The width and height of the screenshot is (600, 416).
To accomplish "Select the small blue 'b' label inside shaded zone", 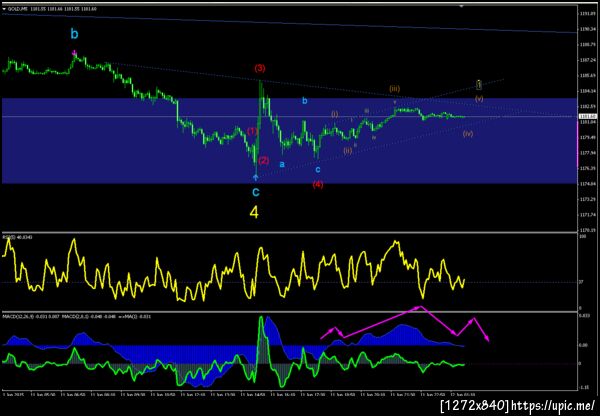I will click(305, 101).
